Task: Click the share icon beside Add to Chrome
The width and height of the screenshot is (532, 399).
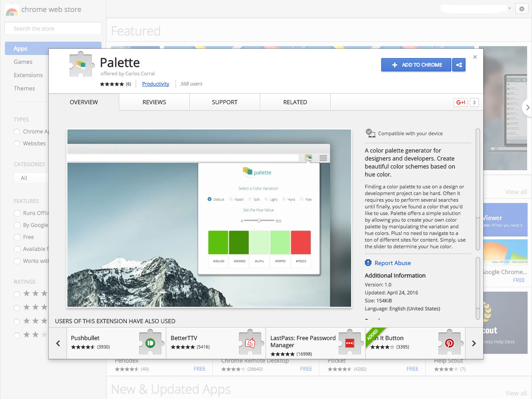Action: click(x=459, y=65)
